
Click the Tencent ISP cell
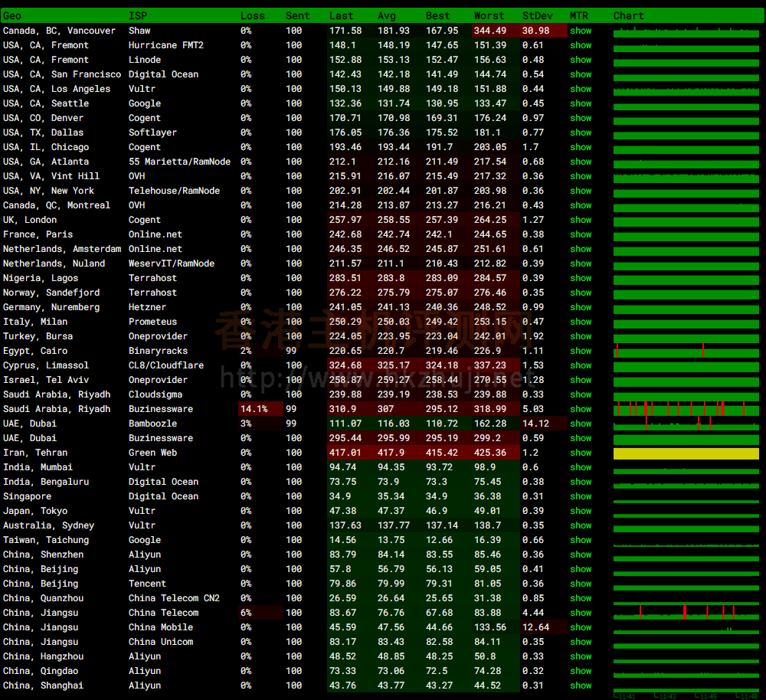pos(147,584)
